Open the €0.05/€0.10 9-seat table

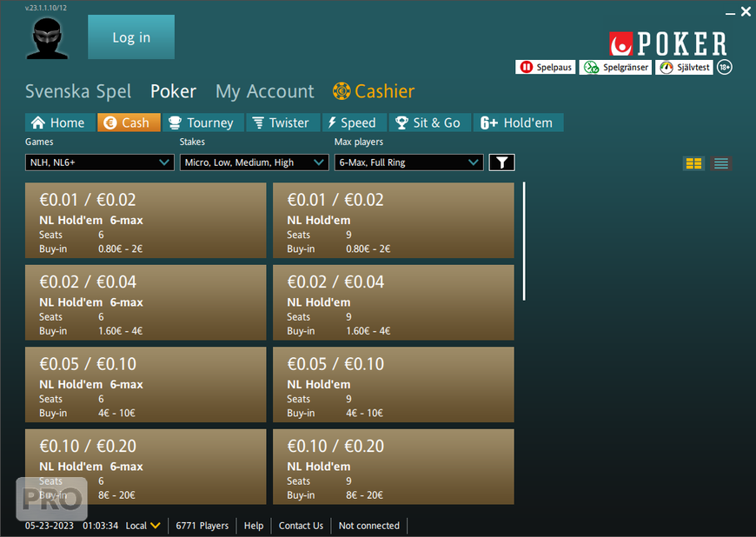point(394,385)
